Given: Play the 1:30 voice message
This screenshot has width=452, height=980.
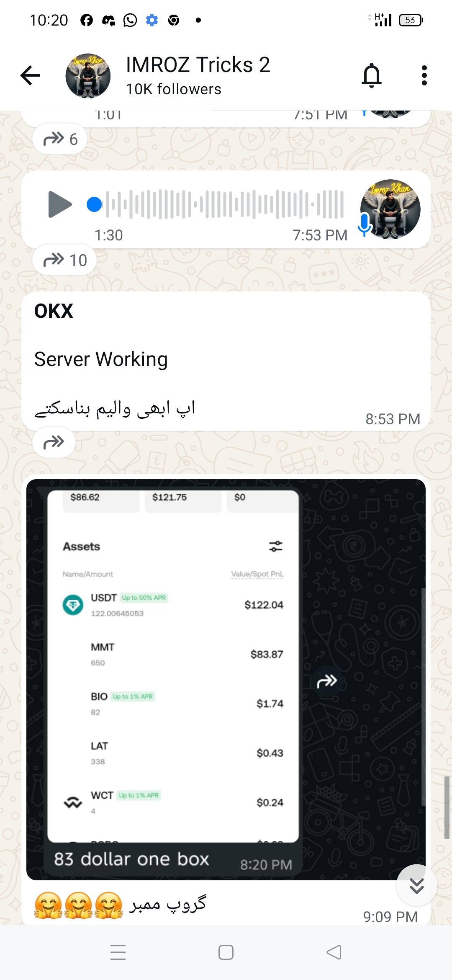Looking at the screenshot, I should point(60,204).
